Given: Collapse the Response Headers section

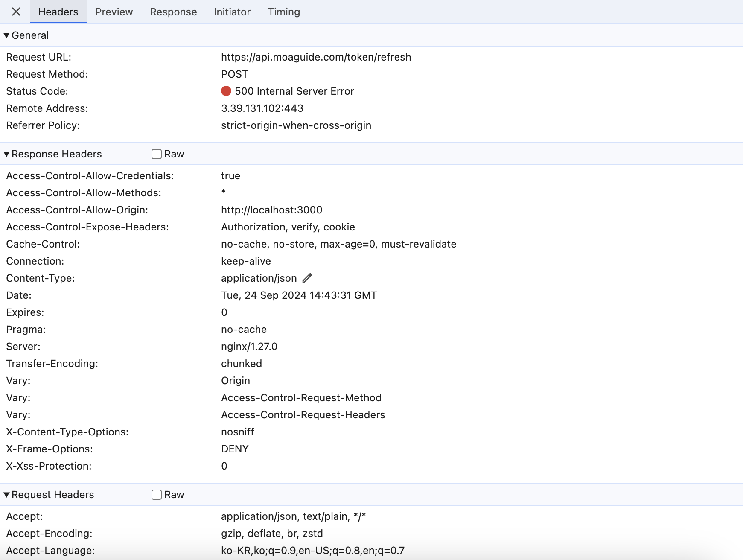Looking at the screenshot, I should tap(7, 154).
